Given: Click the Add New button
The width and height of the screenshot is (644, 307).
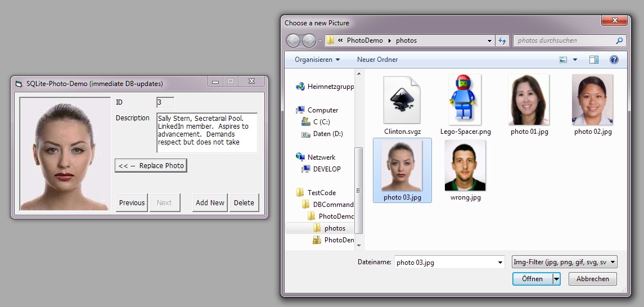Looking at the screenshot, I should pyautogui.click(x=210, y=203).
